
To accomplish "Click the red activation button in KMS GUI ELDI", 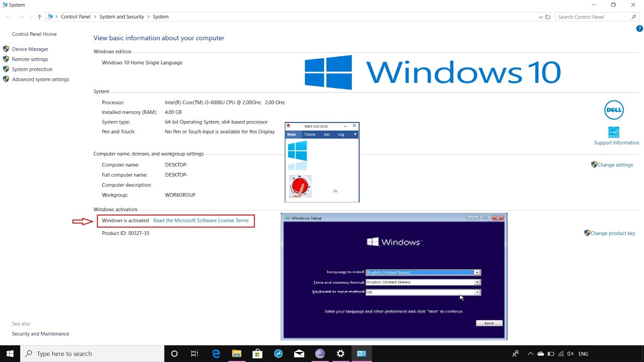I will pyautogui.click(x=300, y=186).
